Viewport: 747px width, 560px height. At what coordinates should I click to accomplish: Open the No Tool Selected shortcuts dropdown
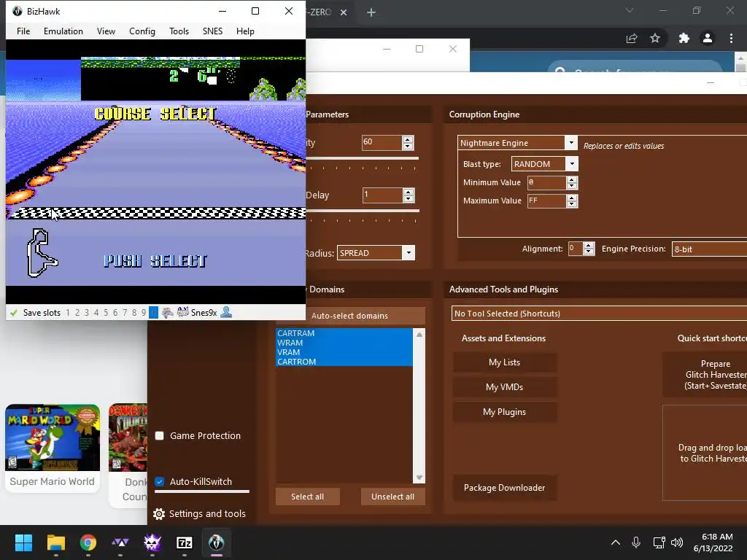(600, 314)
